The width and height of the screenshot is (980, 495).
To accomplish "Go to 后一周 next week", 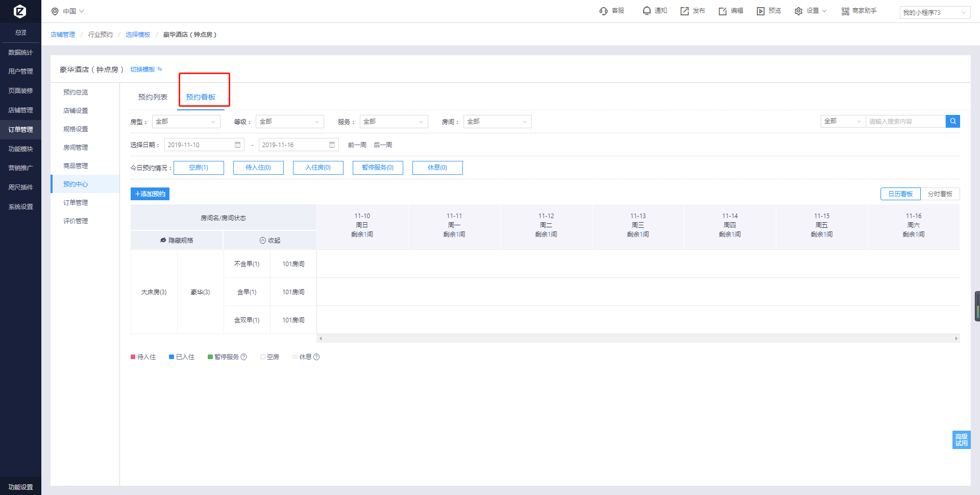I will [383, 145].
